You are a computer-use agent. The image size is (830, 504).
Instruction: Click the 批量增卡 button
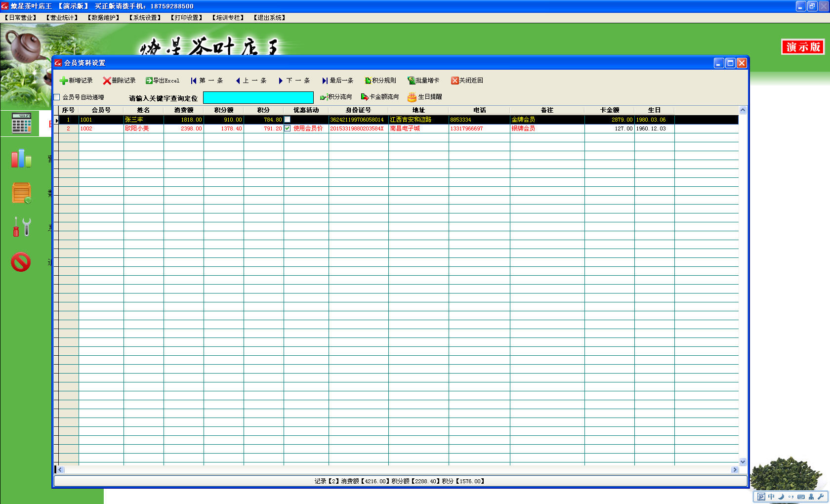pyautogui.click(x=423, y=81)
